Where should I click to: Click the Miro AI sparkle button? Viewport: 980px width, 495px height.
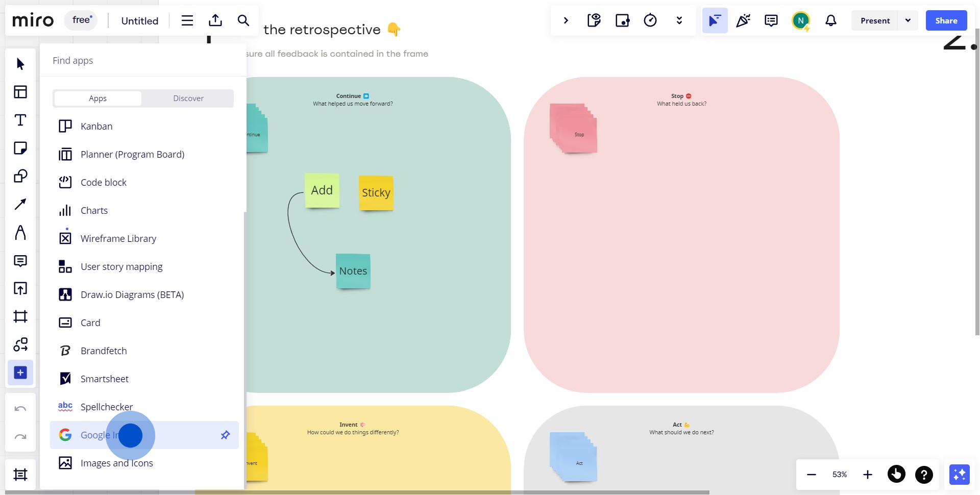960,475
